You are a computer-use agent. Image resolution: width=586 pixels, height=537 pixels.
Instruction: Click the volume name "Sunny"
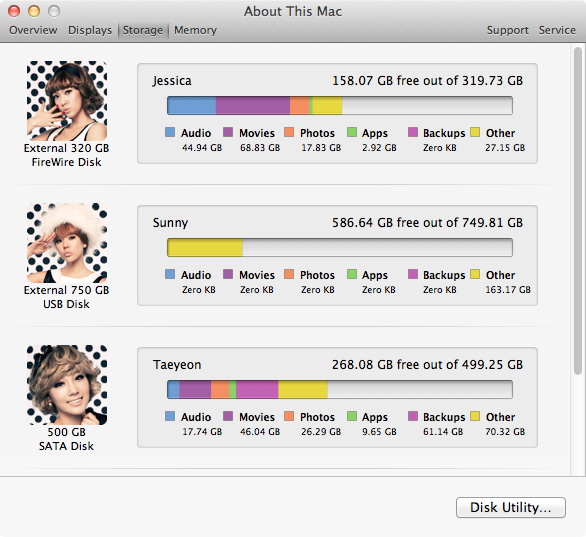pyautogui.click(x=170, y=223)
